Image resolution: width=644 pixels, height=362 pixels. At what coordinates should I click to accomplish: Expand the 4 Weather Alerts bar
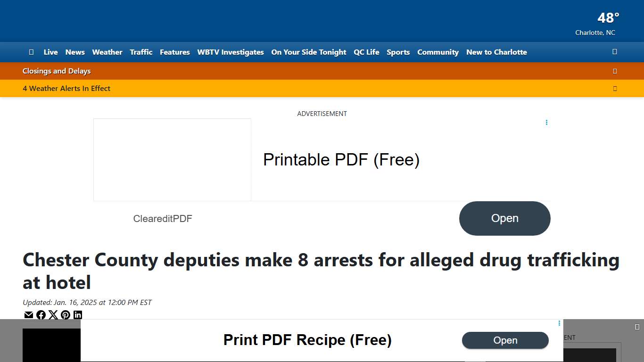click(x=615, y=89)
